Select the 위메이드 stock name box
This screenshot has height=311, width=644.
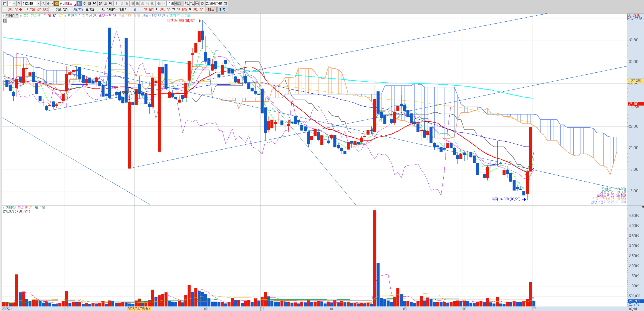point(68,3)
